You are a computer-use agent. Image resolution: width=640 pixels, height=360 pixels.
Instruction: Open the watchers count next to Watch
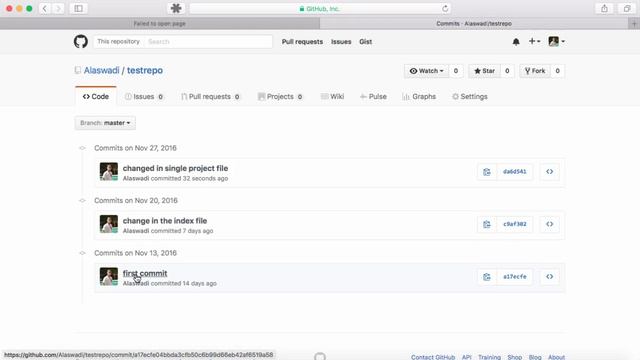[x=456, y=71]
